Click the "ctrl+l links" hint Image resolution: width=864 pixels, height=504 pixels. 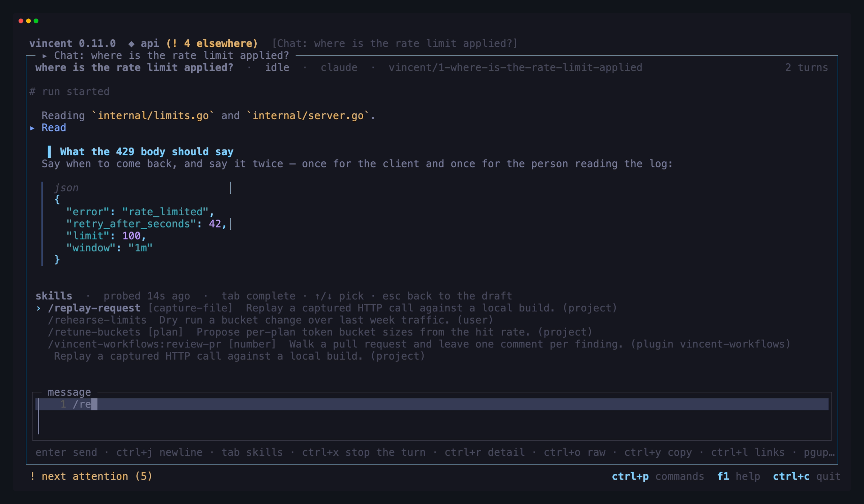click(x=748, y=452)
